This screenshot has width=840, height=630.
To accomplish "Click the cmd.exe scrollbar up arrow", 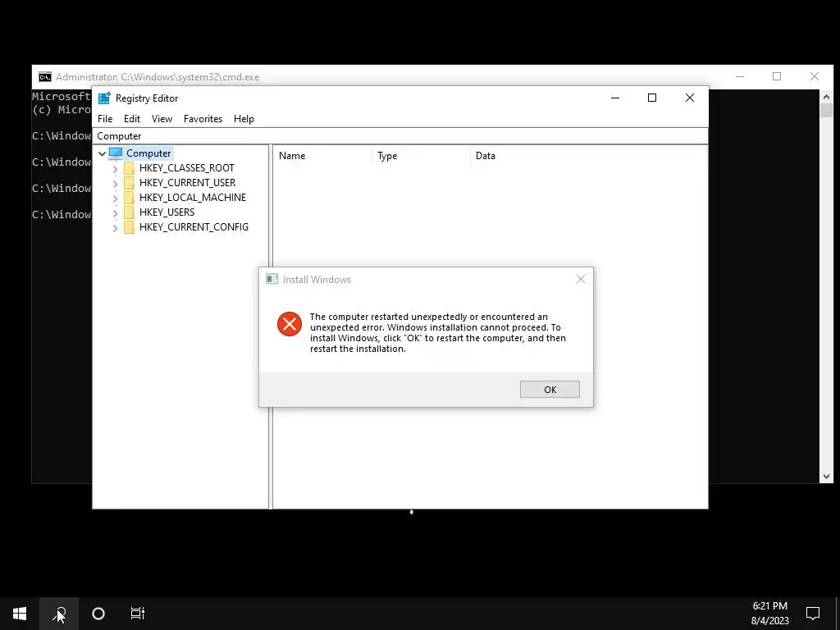I will pos(826,97).
